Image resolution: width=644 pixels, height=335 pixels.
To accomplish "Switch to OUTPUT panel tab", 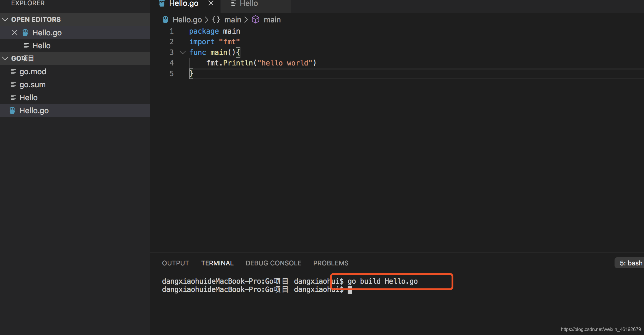I will coord(176,263).
